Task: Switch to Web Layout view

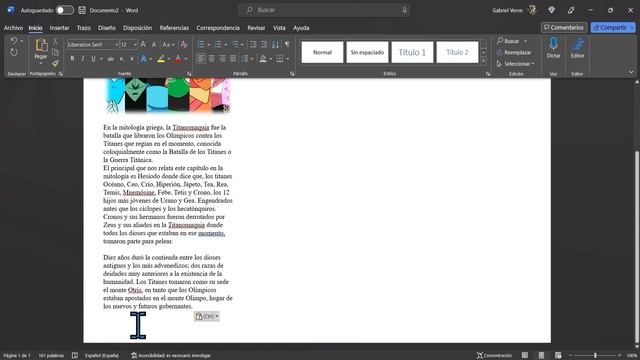Action: (558, 356)
